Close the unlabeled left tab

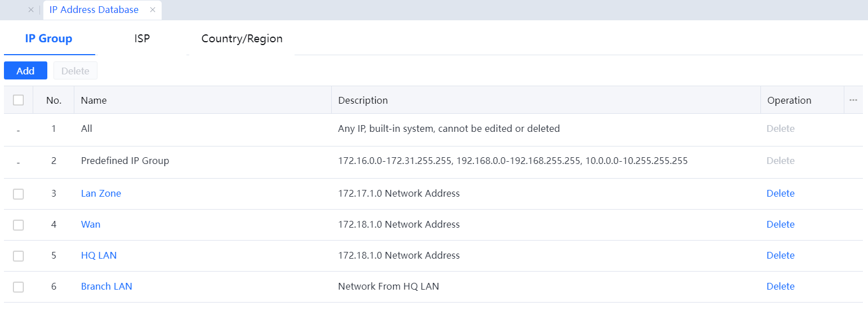coord(31,10)
